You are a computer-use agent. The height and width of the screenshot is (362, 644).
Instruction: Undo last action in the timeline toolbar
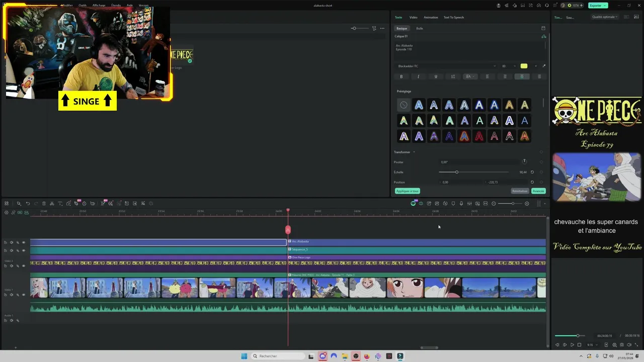[28, 204]
